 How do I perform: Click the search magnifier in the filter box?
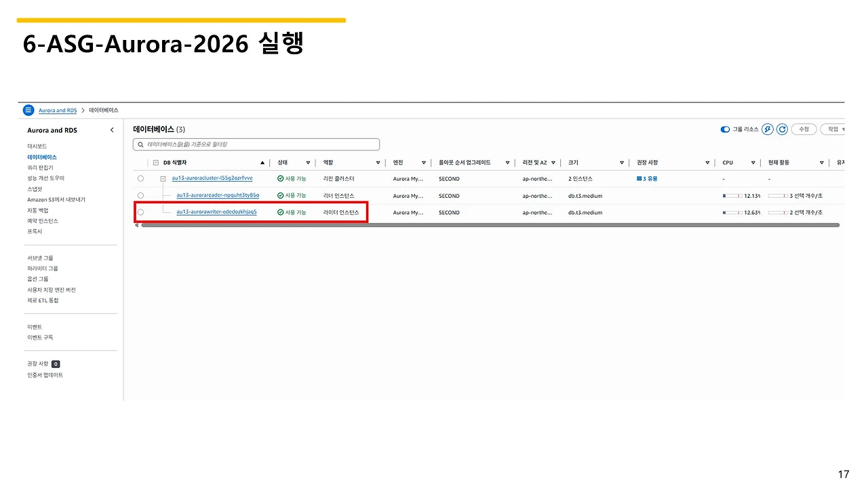pos(140,144)
